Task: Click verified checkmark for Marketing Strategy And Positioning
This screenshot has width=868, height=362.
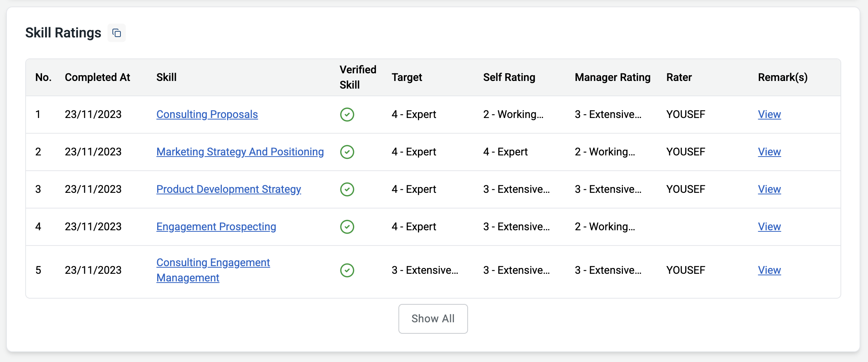Action: (347, 152)
